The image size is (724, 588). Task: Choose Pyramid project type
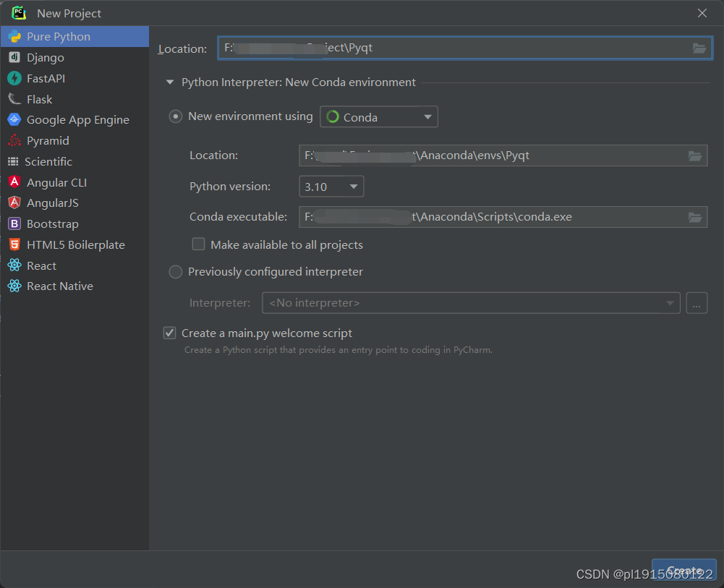(x=74, y=140)
